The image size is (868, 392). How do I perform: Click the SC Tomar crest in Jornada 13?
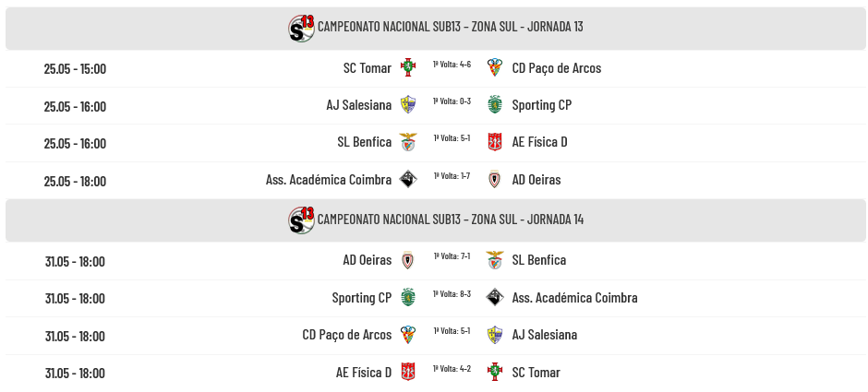click(x=408, y=67)
